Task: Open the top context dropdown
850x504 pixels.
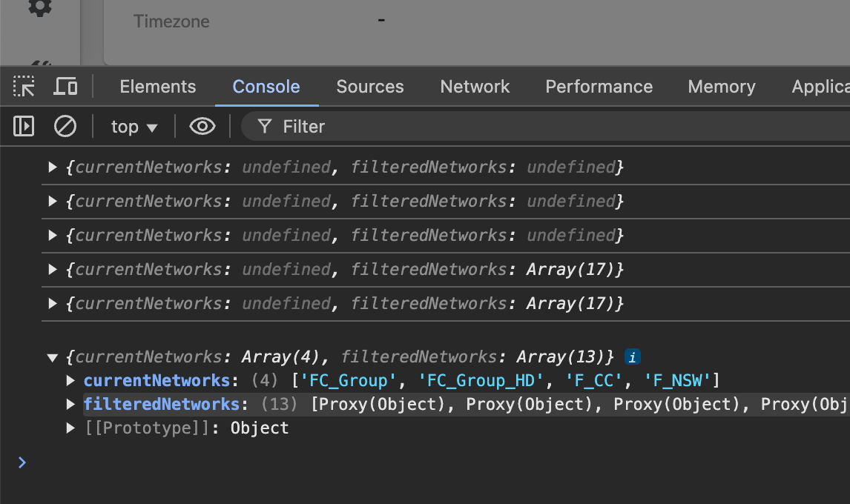Action: (134, 127)
